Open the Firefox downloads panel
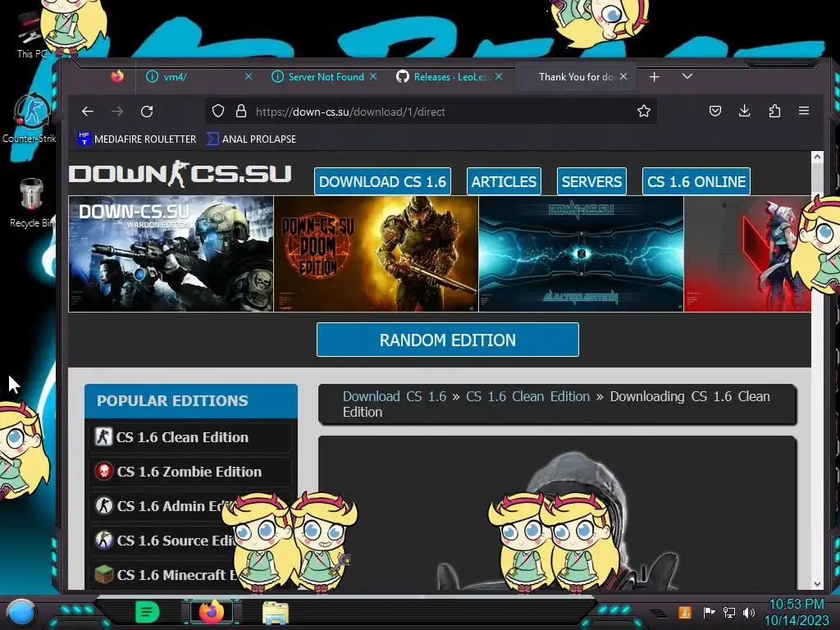The height and width of the screenshot is (630, 840). tap(745, 111)
